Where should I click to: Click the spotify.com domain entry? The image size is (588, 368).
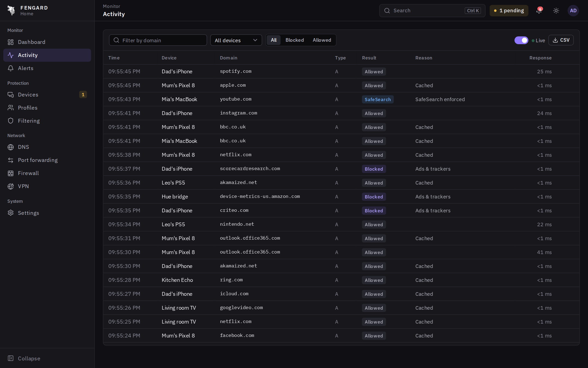[235, 71]
